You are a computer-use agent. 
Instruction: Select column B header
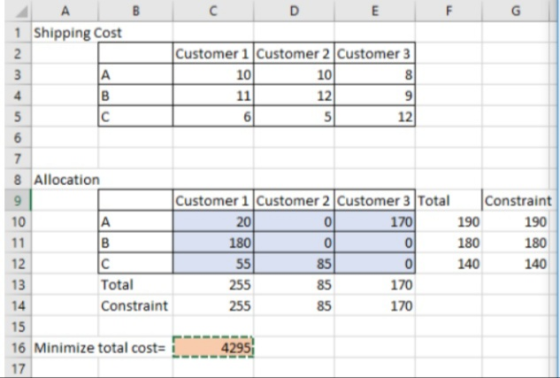(136, 11)
